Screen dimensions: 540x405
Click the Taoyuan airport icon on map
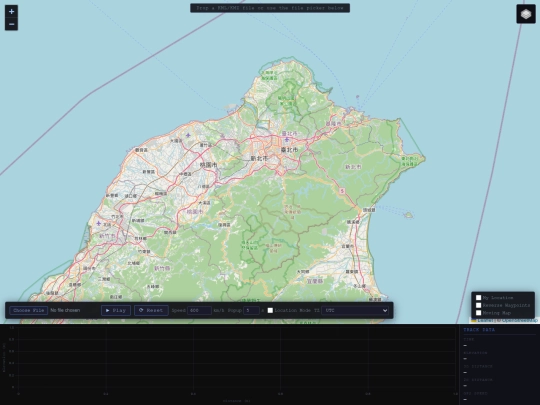188,135
